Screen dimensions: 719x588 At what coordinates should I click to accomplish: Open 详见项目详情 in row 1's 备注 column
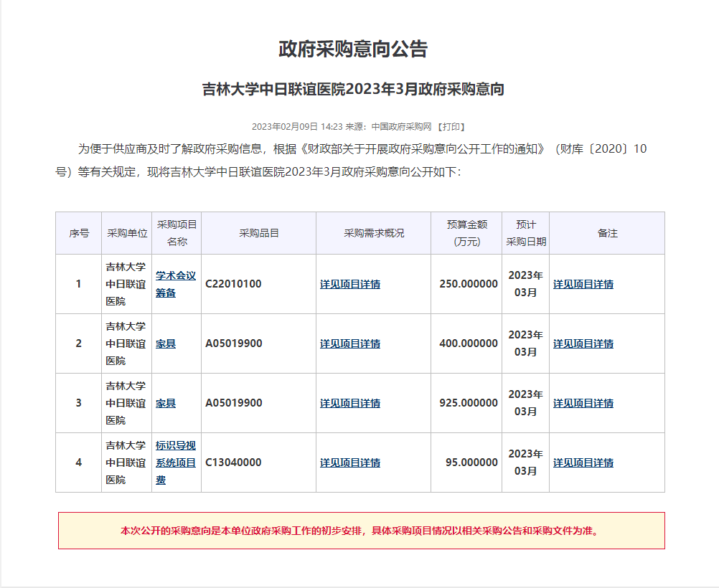point(583,284)
